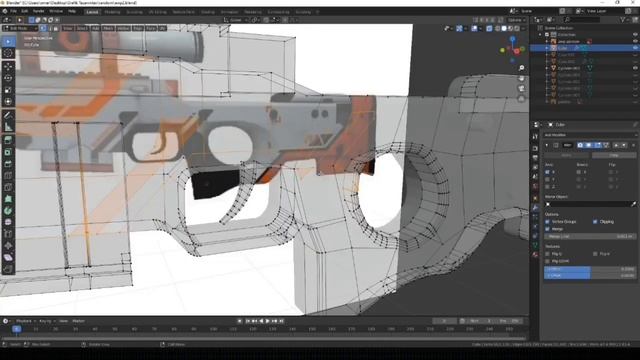This screenshot has width=640, height=360.
Task: Open the Vertex menu in viewport header
Action: [123, 29]
